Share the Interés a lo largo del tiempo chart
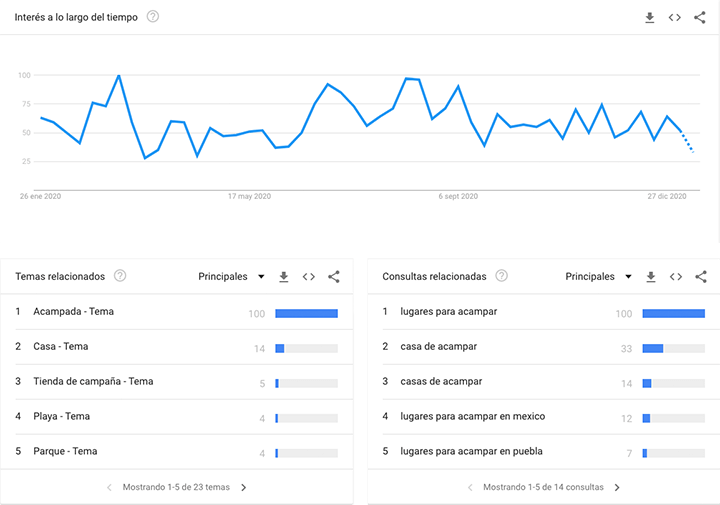This screenshot has width=720, height=505. [x=699, y=17]
